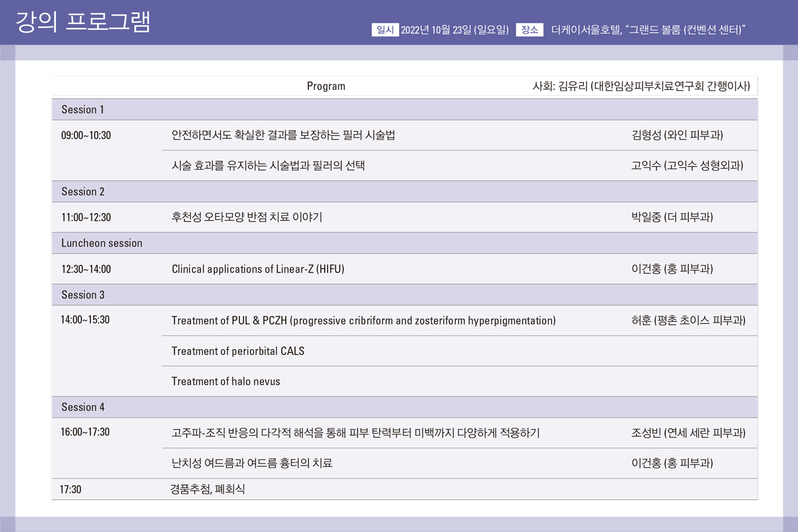Select Treatment of halo nevus entry
The image size is (798, 532).
point(225,382)
